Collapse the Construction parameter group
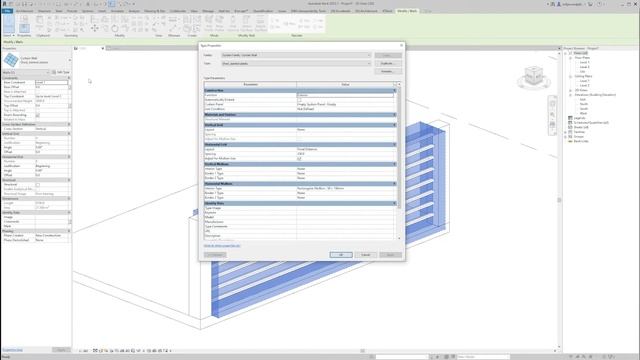 pos(394,91)
